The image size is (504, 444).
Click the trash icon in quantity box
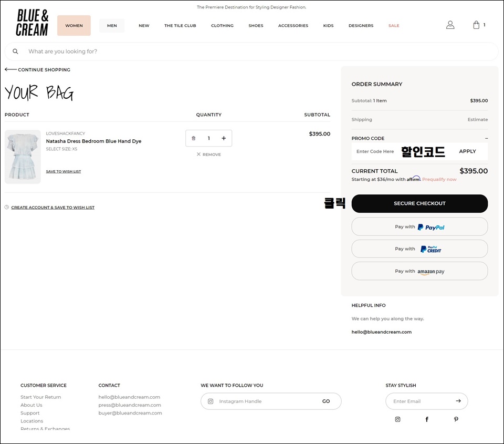(x=194, y=138)
